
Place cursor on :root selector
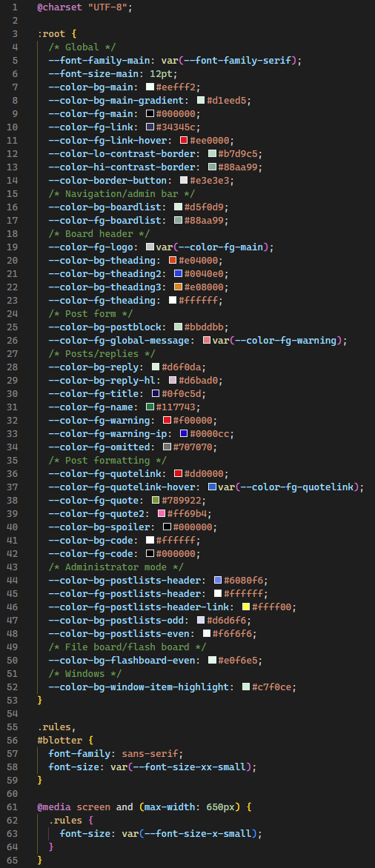52,34
